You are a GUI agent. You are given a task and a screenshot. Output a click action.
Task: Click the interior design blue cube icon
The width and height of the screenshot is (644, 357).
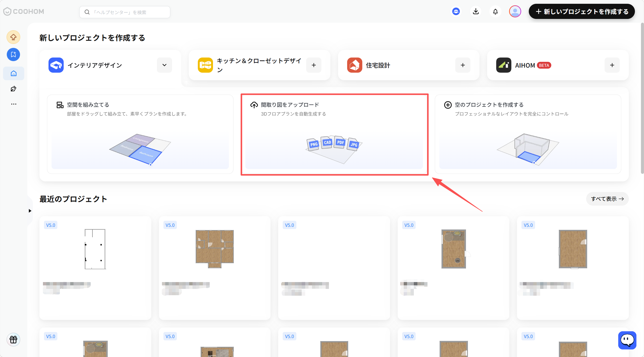pyautogui.click(x=56, y=65)
